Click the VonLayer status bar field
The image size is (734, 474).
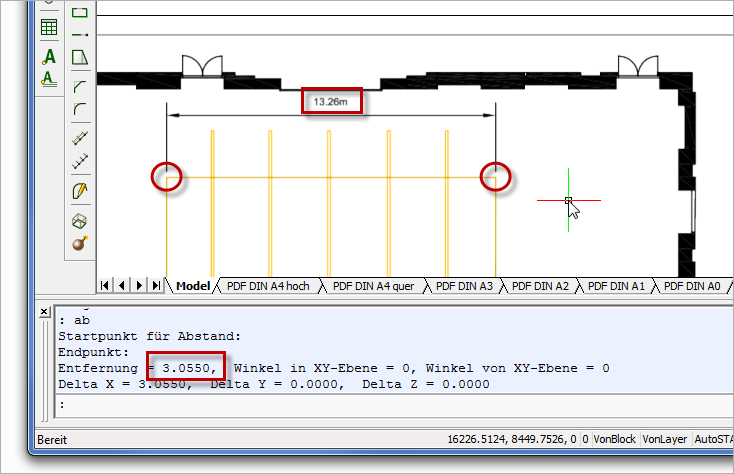pos(664,439)
